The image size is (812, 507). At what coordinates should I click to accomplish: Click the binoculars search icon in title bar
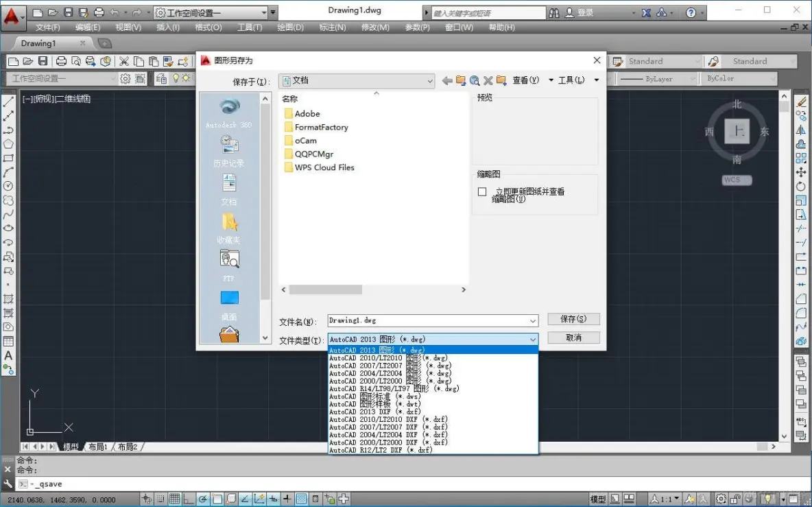(x=554, y=12)
